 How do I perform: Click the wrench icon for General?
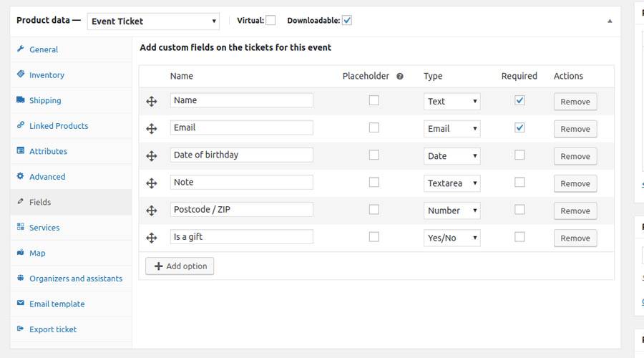point(21,49)
